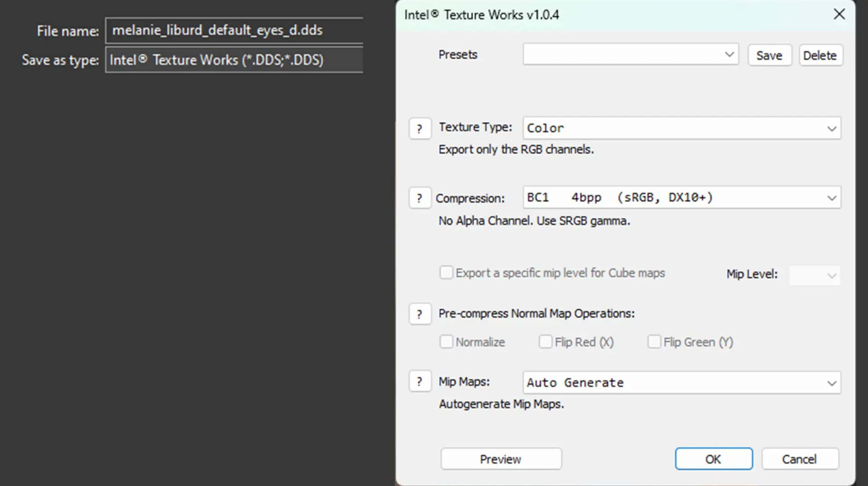Open help for Pre-compress Normal Map Operations
Image resolution: width=868 pixels, height=486 pixels.
[420, 314]
